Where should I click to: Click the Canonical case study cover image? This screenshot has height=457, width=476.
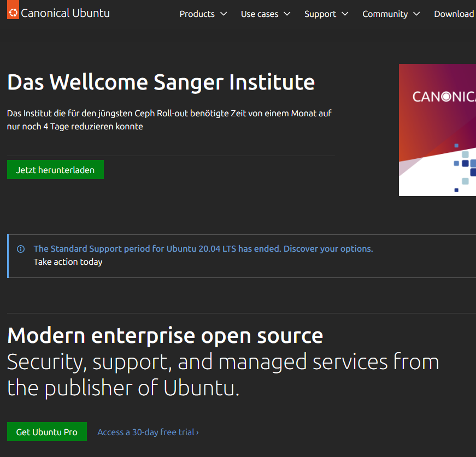437,130
